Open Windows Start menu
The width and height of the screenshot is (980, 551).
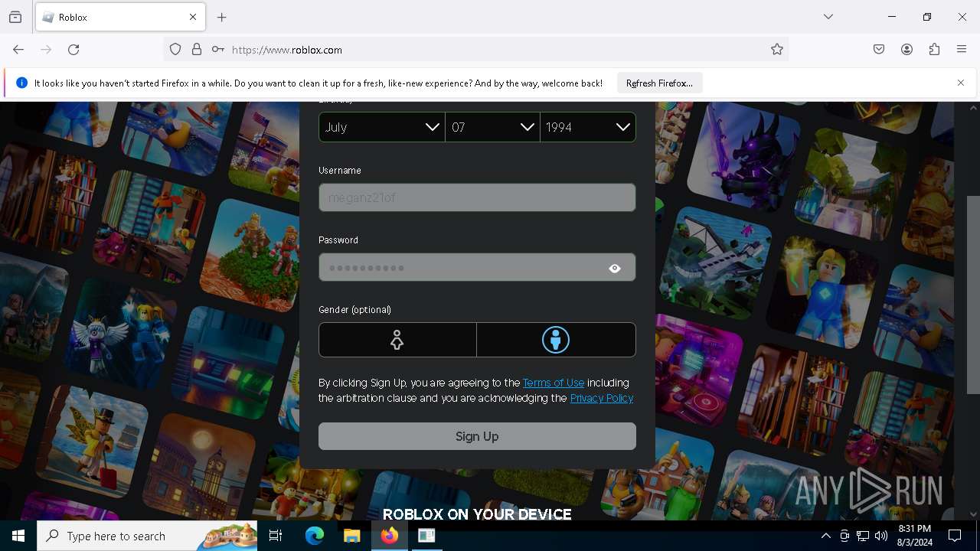point(18,536)
